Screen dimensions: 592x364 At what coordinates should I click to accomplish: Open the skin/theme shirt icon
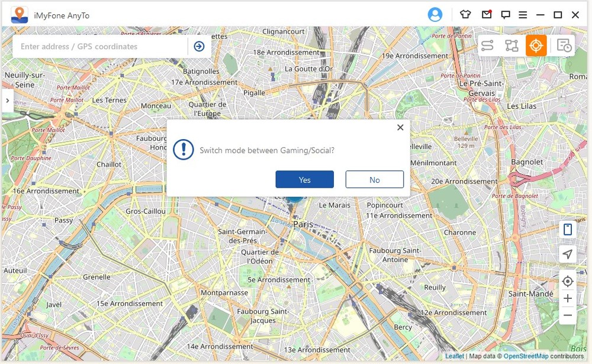(465, 15)
